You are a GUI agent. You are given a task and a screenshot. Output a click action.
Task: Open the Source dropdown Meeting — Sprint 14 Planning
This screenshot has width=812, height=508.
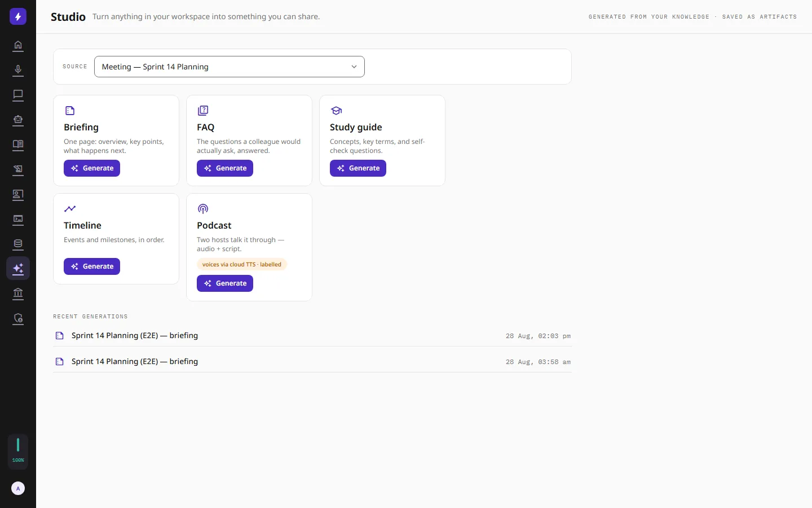(x=230, y=67)
